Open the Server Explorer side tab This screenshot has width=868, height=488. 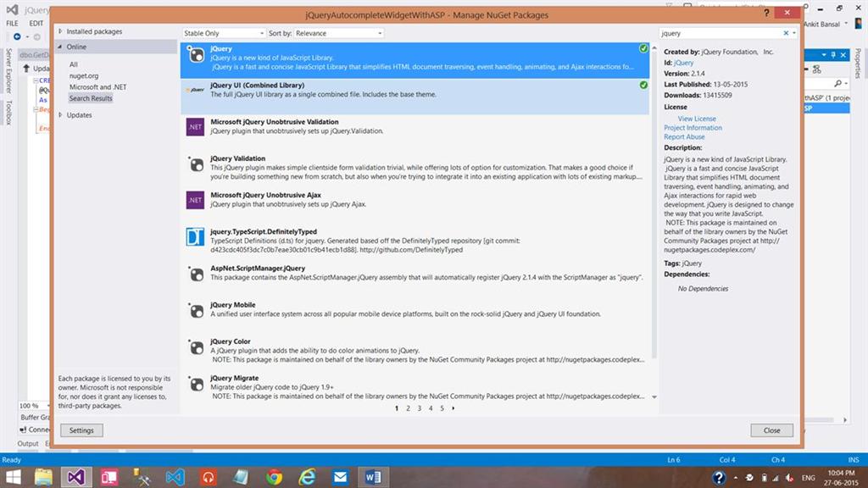pos(8,71)
